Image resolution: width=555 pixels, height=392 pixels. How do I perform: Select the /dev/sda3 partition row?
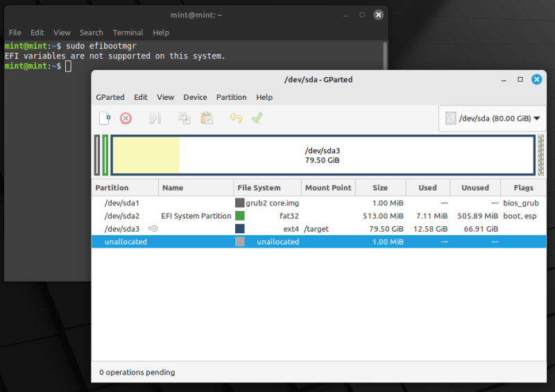(x=318, y=229)
